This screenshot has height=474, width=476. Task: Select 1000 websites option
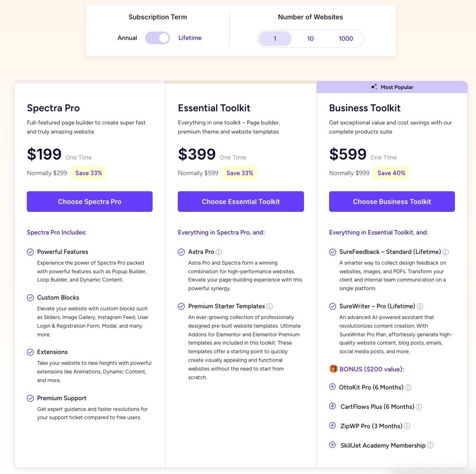coord(346,38)
